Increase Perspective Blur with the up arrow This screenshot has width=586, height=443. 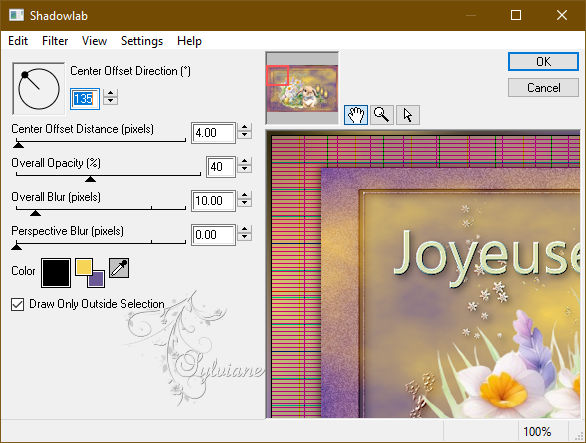tap(244, 230)
